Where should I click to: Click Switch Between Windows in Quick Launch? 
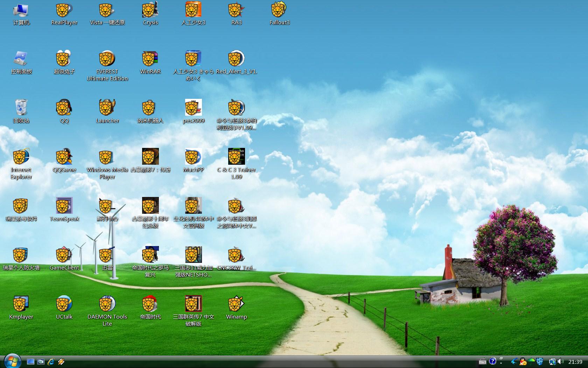click(x=41, y=362)
